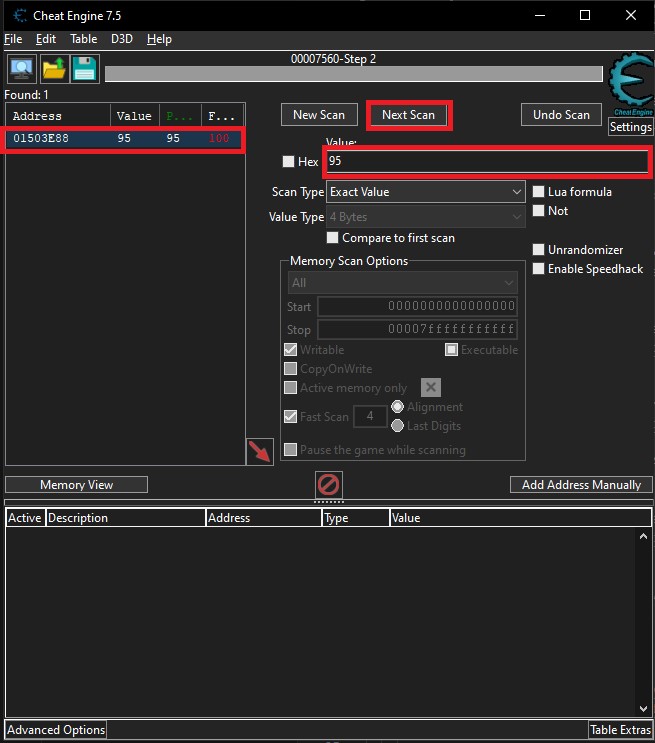The image size is (655, 743).
Task: Click the Memory View button
Action: (76, 485)
